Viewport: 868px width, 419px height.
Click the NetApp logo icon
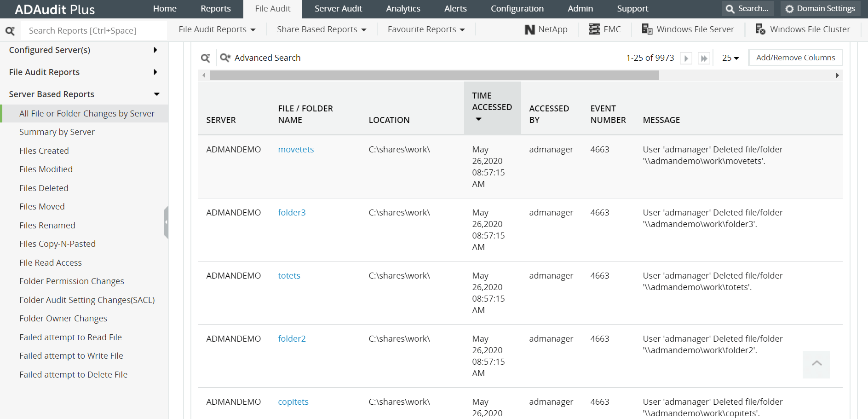pyautogui.click(x=530, y=29)
